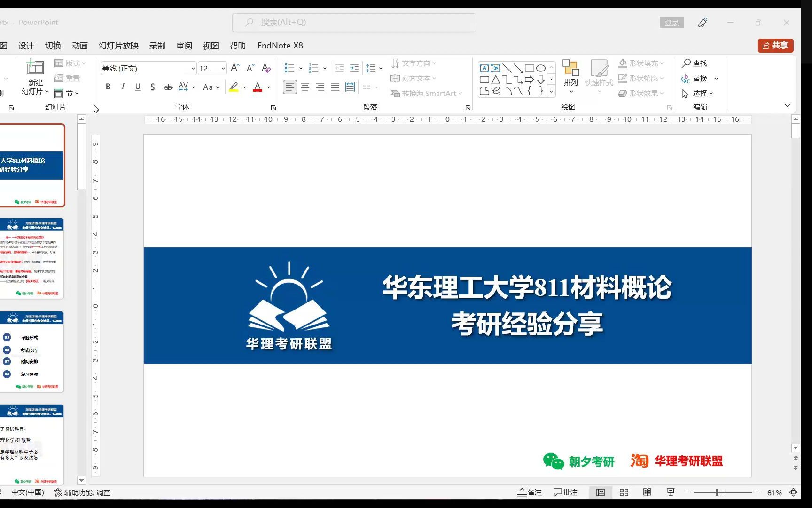Screen dimensions: 812x508
Task: Click the Replace (替换) button
Action: (x=695, y=78)
